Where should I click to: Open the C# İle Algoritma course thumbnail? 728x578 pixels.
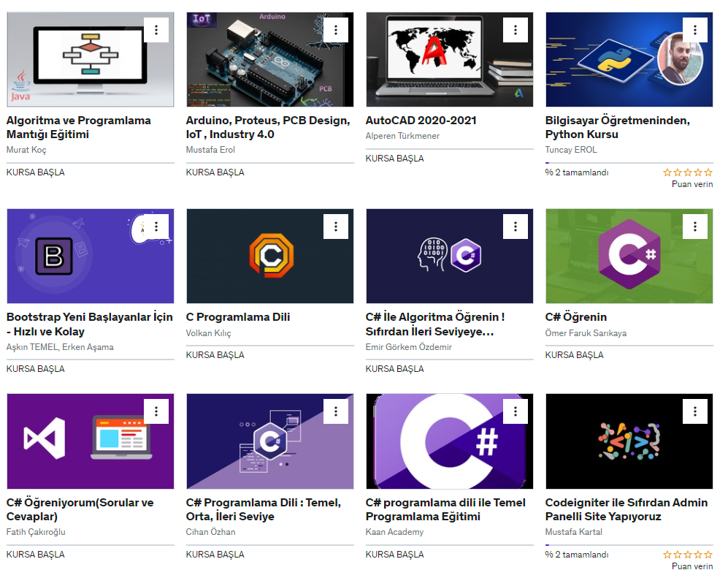pyautogui.click(x=450, y=256)
